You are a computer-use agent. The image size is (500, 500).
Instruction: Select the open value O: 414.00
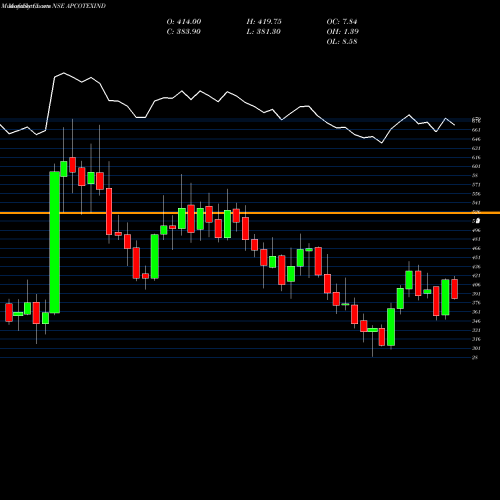[184, 22]
